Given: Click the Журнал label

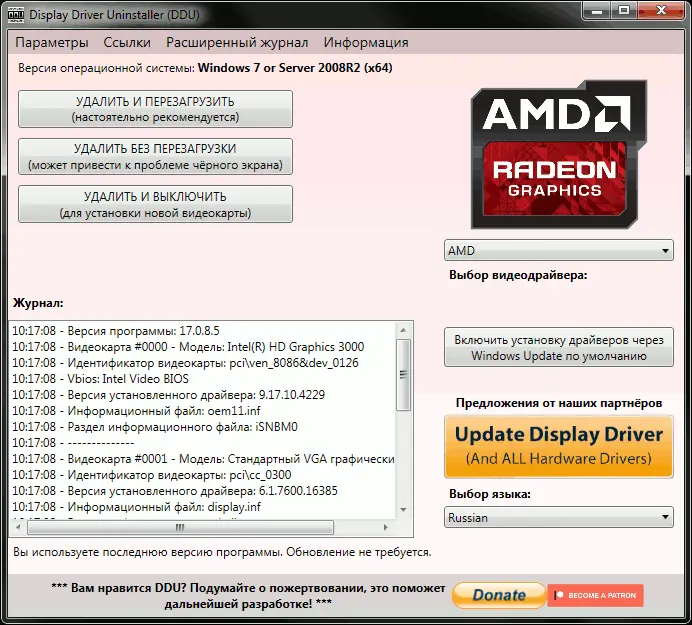Looking at the screenshot, I should [38, 303].
